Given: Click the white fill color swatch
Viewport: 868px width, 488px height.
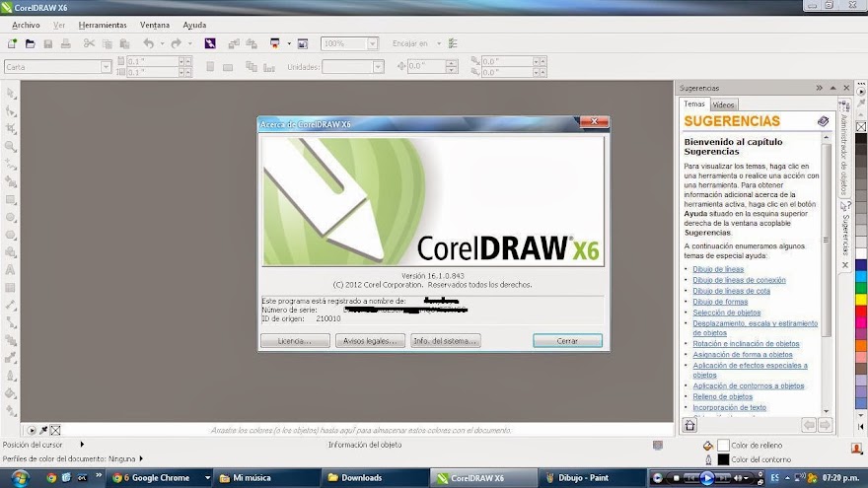Looking at the screenshot, I should [723, 446].
